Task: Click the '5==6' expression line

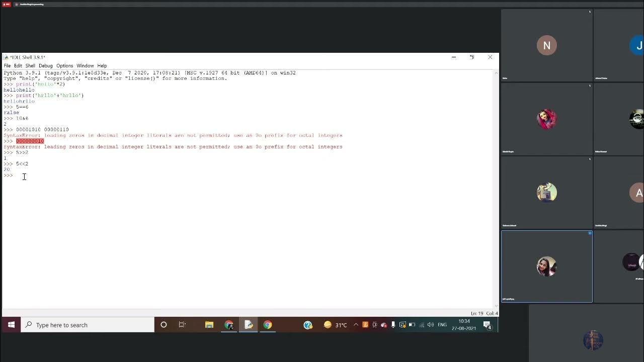Action: 22,107
